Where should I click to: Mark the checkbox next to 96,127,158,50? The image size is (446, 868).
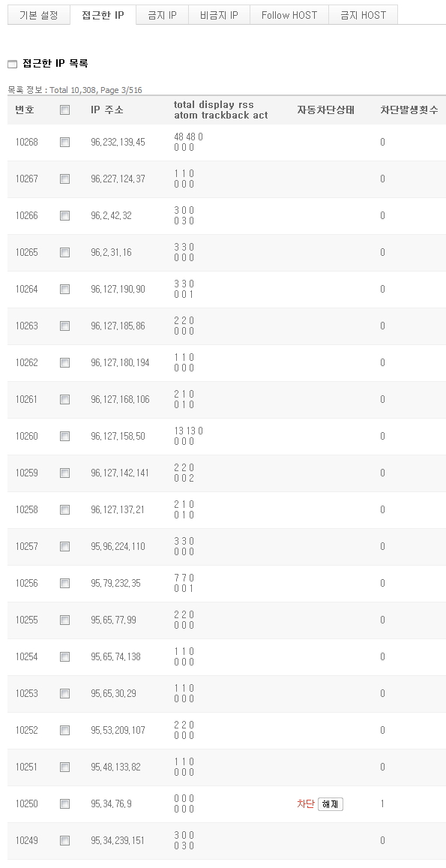pos(64,436)
